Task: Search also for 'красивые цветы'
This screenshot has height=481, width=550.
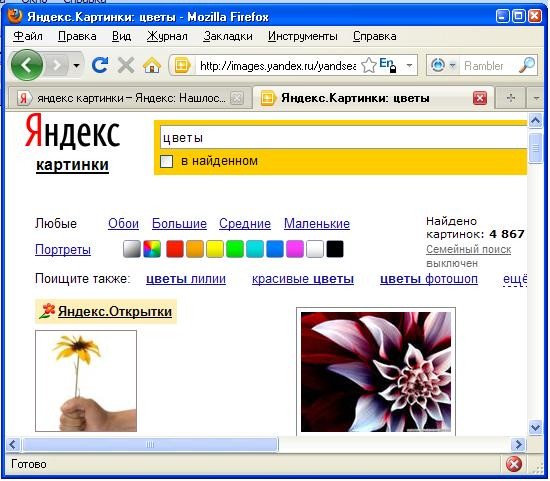Action: [x=303, y=279]
